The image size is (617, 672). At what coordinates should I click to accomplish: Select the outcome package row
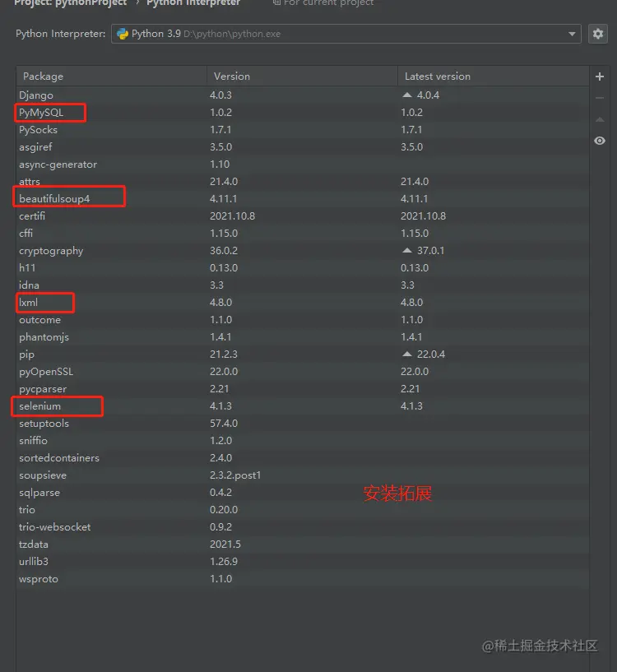point(302,320)
